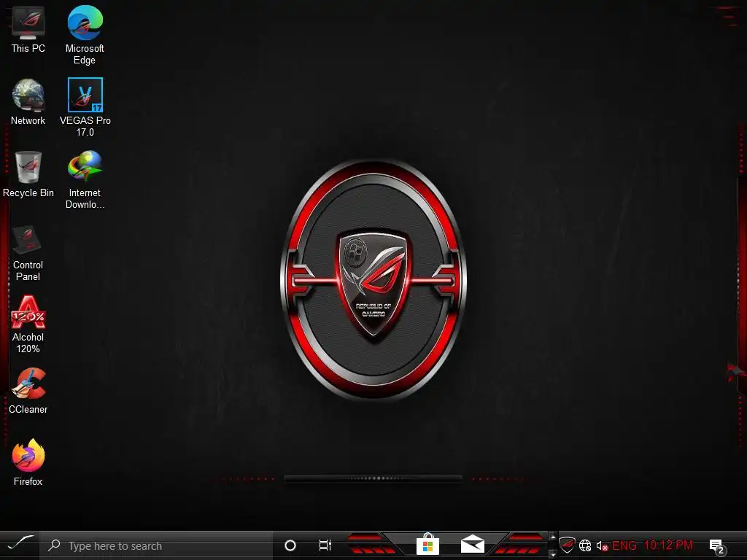Screen dimensions: 747x560
Task: Click the muted volume tray icon
Action: point(602,545)
